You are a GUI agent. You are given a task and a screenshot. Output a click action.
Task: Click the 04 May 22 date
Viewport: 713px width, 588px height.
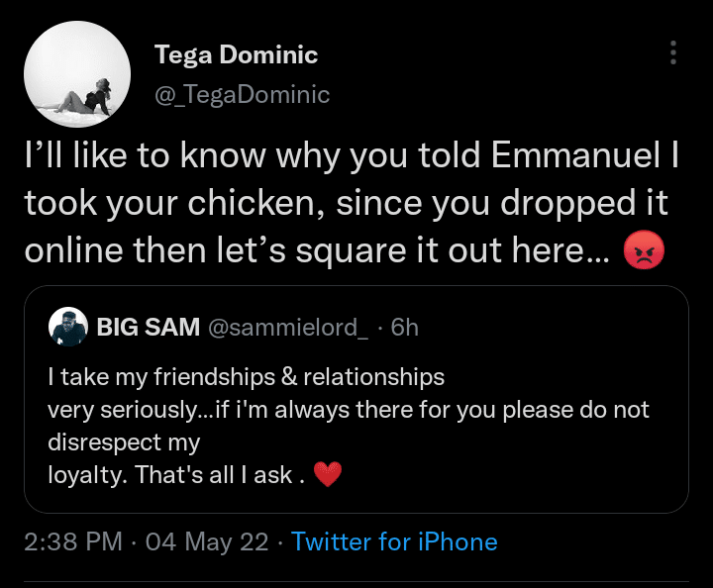[x=207, y=541]
